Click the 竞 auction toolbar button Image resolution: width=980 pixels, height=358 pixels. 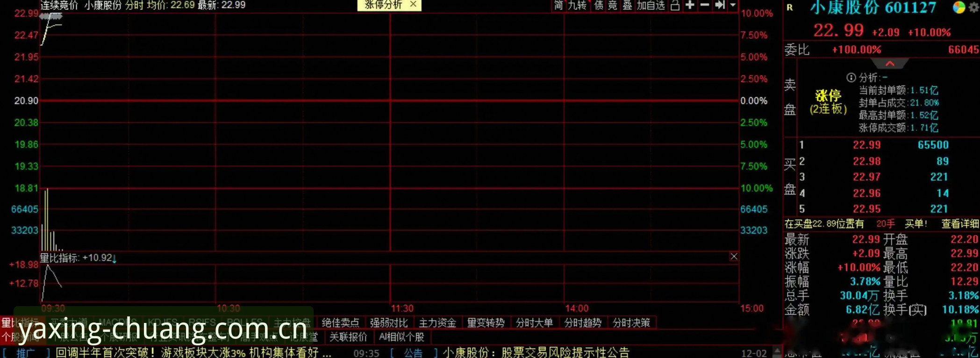pos(613,5)
